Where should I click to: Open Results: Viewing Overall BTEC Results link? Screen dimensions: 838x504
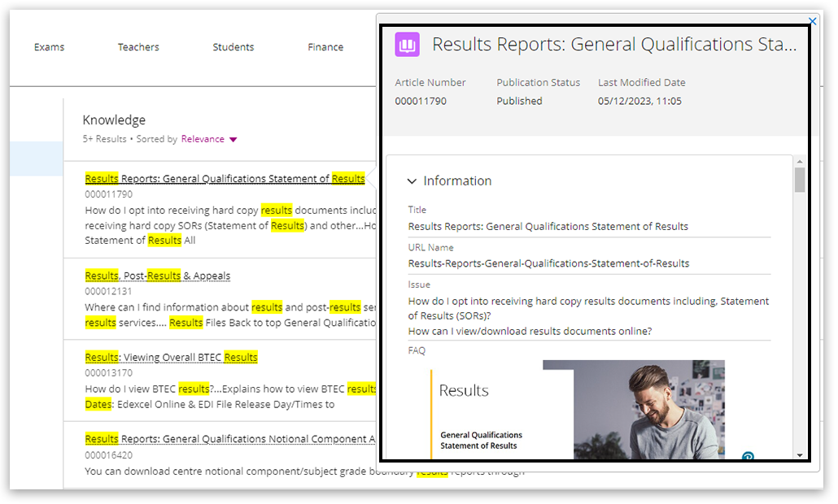click(x=171, y=358)
